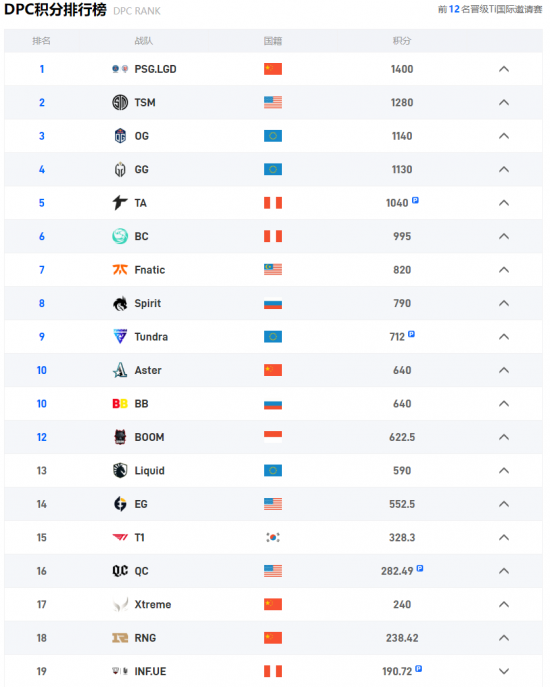
Task: Click the OG team logo icon
Action: tap(120, 136)
